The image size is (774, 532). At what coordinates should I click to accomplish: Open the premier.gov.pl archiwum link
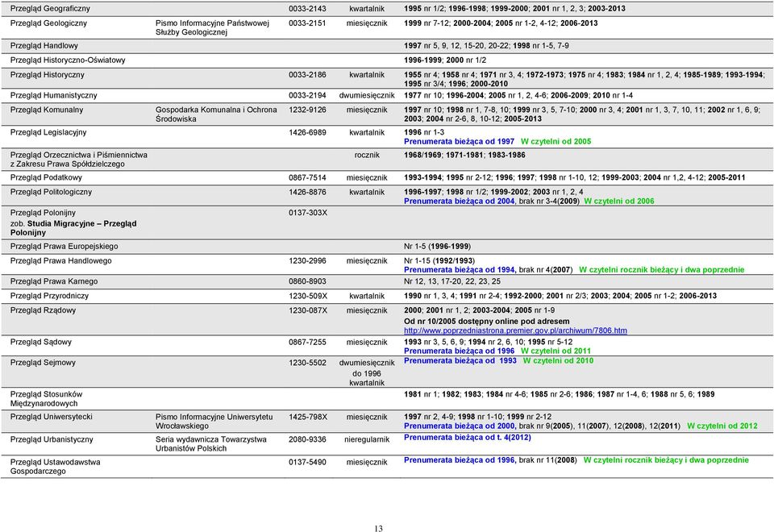click(x=515, y=330)
